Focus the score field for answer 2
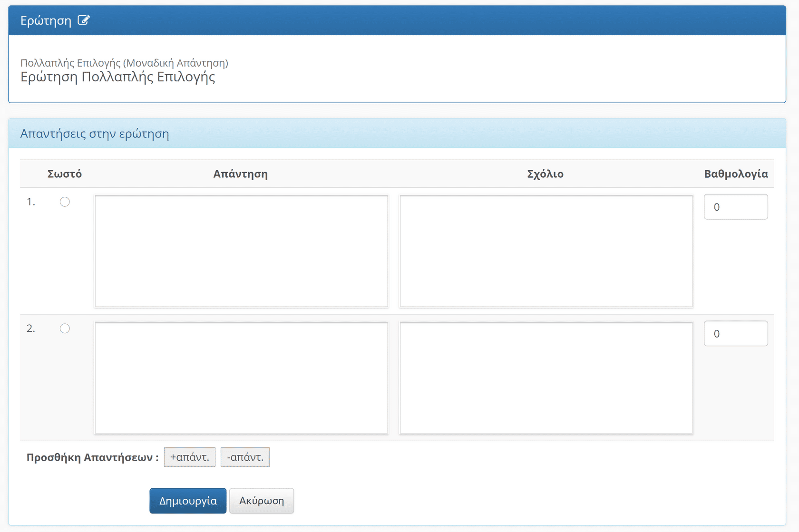The image size is (799, 532). point(735,334)
